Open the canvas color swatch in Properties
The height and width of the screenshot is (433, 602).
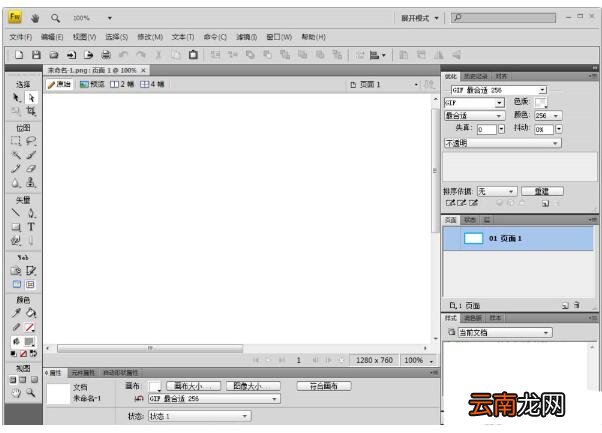pyautogui.click(x=155, y=386)
